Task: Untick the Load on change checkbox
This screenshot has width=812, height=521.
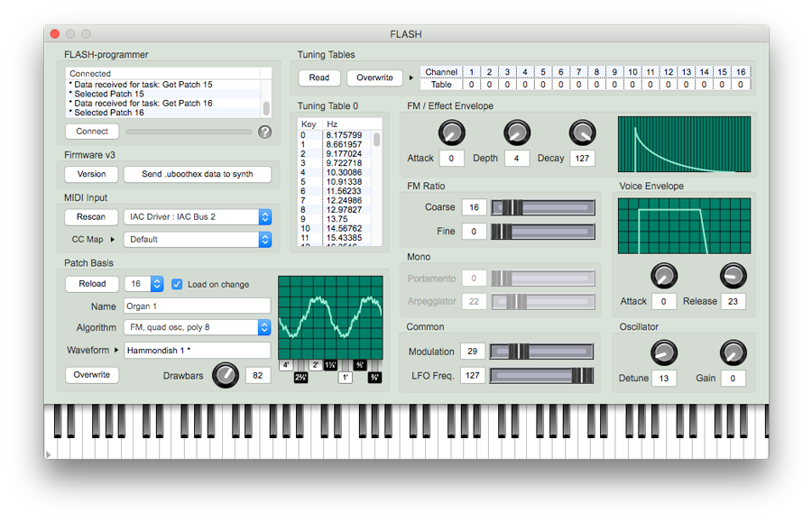Action: pyautogui.click(x=178, y=284)
